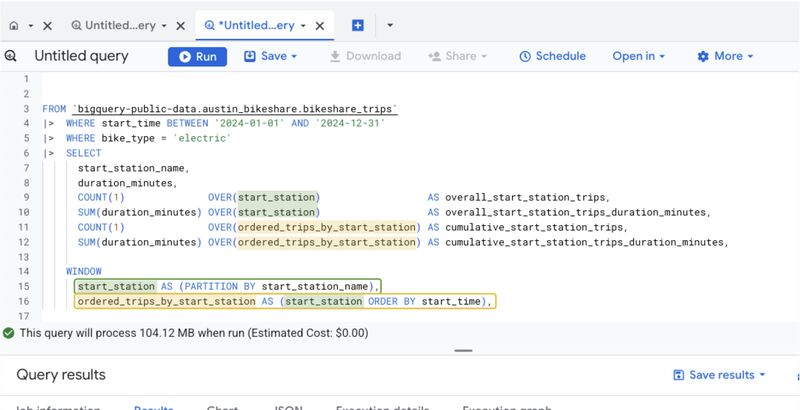Click the WINDOW keyword on line 14

coord(84,271)
